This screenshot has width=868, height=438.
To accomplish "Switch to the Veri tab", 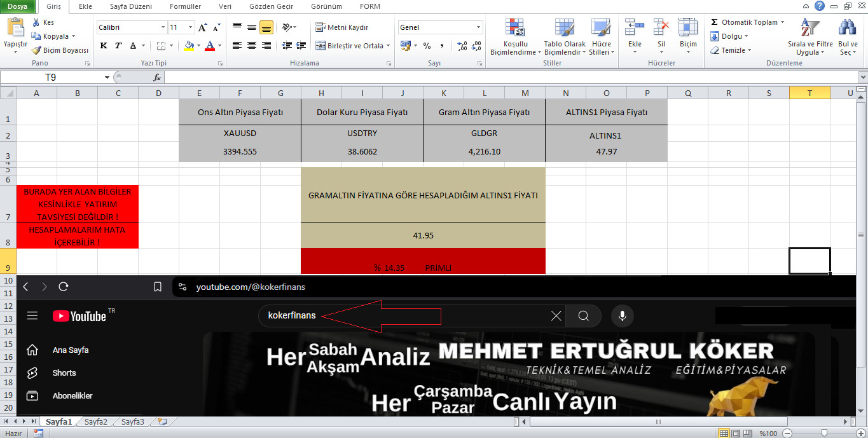I will tap(224, 6).
